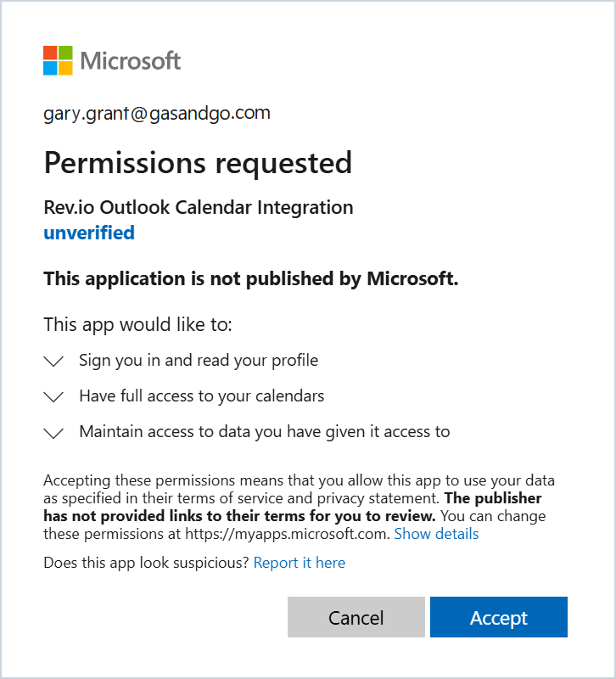The width and height of the screenshot is (616, 679).
Task: Click the Microsoft wordmark text
Action: tap(131, 61)
